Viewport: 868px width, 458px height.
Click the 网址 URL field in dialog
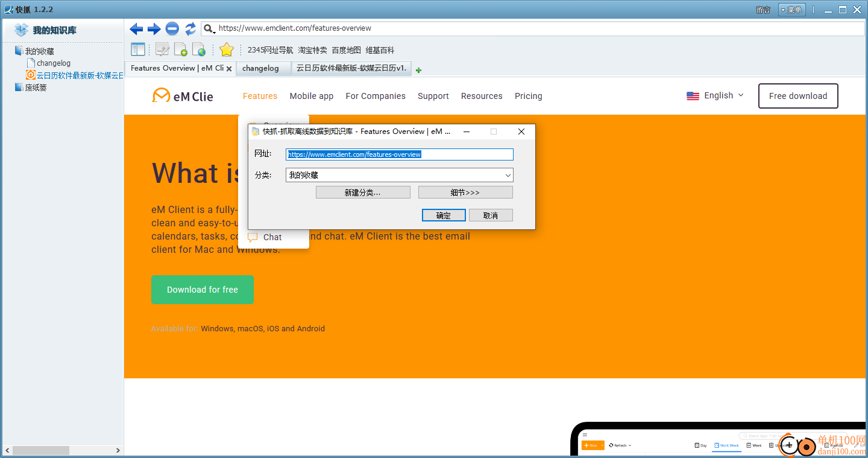pos(399,154)
